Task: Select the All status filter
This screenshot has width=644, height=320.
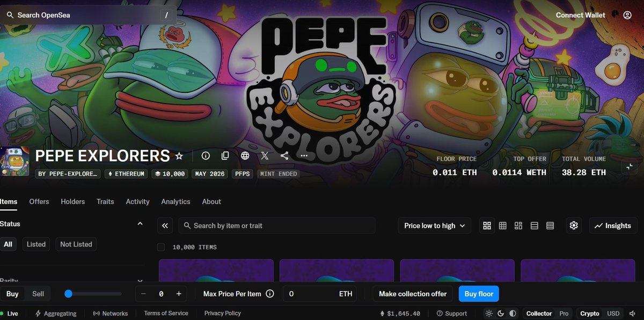Action: tap(8, 244)
